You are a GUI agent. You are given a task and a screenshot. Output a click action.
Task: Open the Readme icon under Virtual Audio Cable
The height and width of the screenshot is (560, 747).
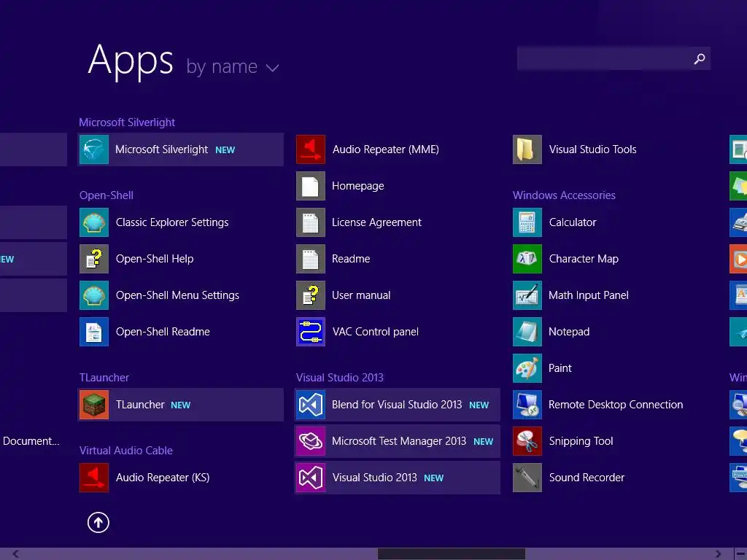tap(311, 259)
